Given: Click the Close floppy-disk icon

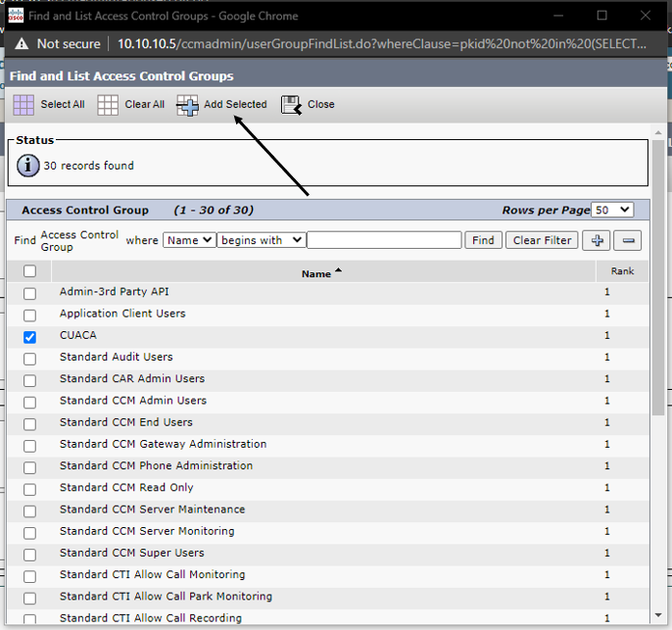Looking at the screenshot, I should coord(292,106).
